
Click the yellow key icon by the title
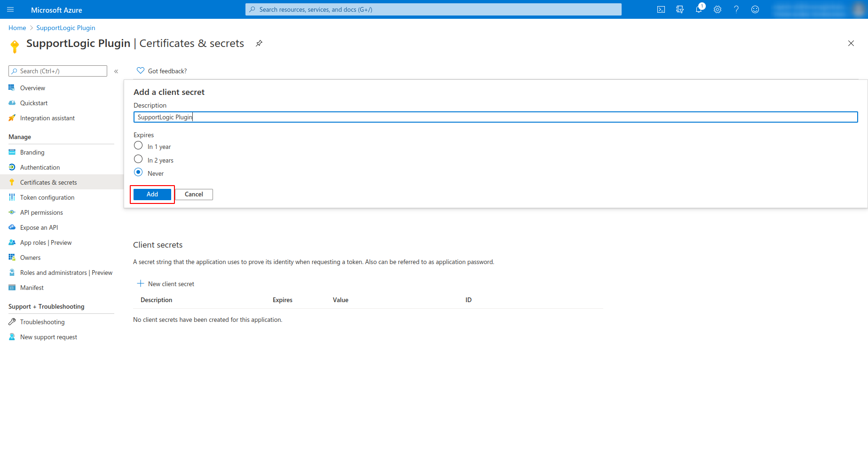pos(15,46)
